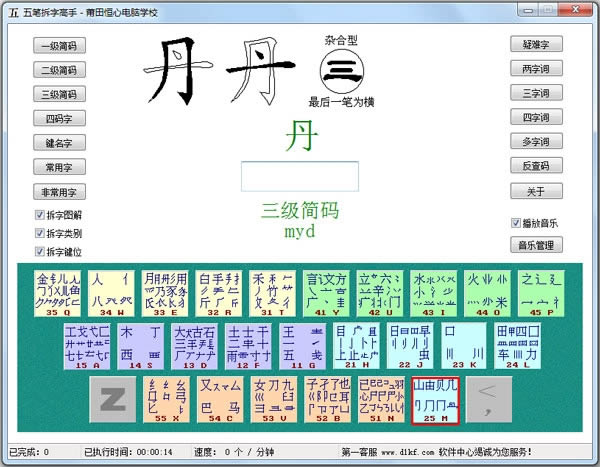Select the Y key tile labeled 41

(x=326, y=293)
